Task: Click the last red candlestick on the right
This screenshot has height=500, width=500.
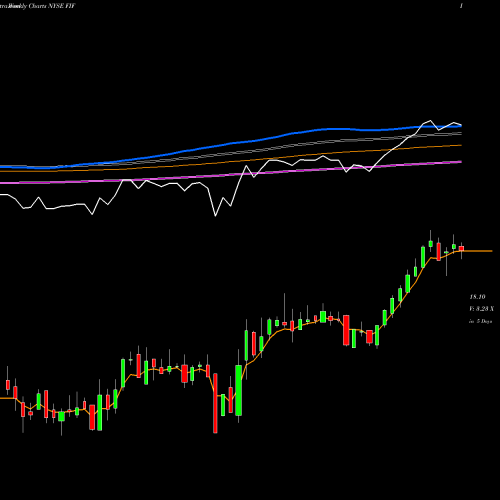Action: tap(461, 249)
